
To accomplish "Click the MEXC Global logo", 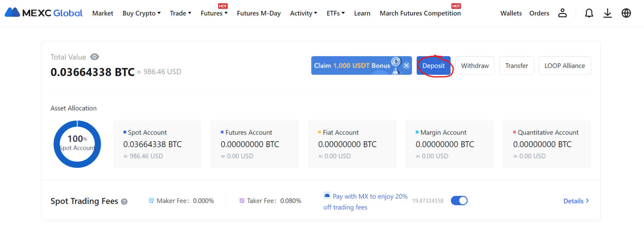I will pos(44,13).
